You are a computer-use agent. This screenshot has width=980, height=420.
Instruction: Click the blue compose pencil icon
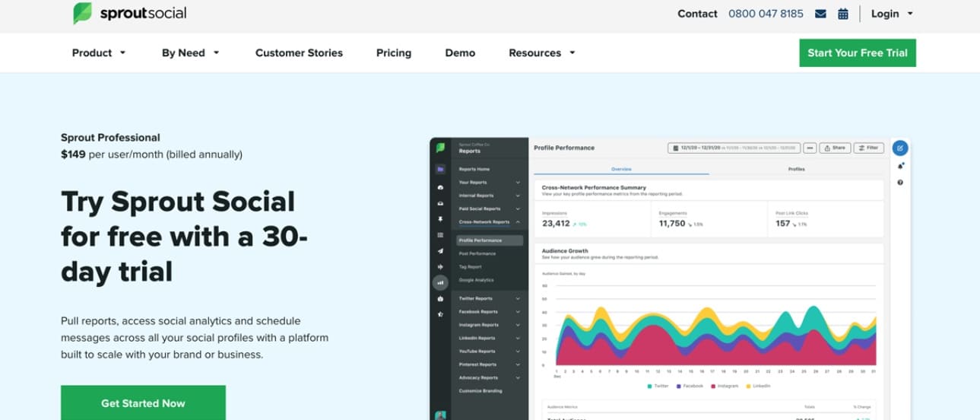[900, 148]
